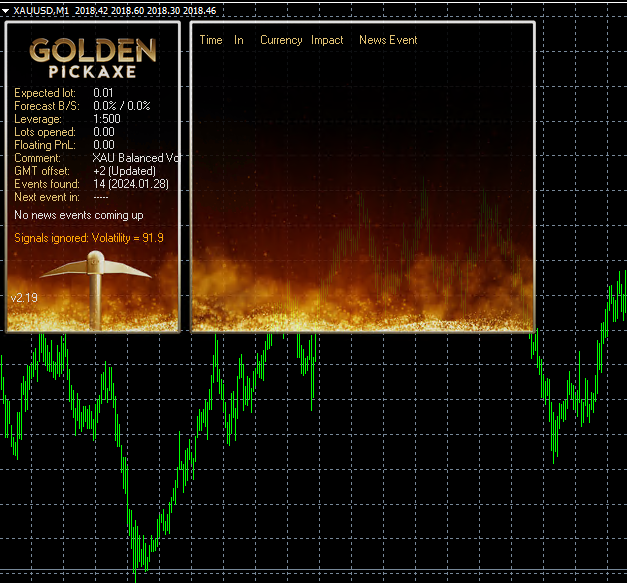Select the leverage value 1:500
Image resolution: width=627 pixels, height=583 pixels.
pos(107,119)
